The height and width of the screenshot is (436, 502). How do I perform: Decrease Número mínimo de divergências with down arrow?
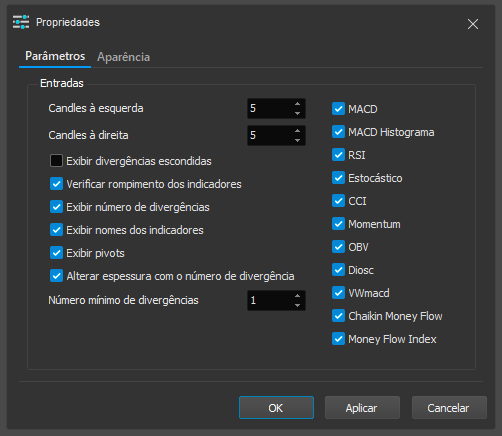point(297,305)
